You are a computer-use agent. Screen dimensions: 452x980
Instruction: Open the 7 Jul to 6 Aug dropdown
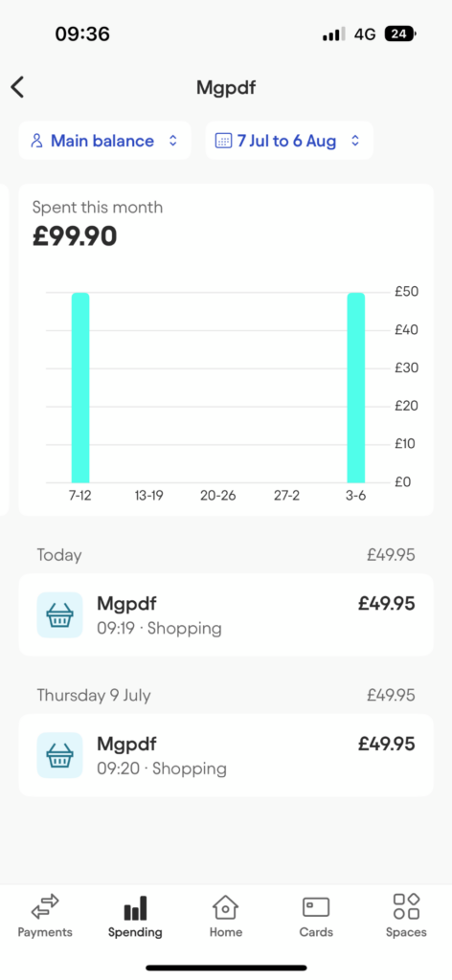[289, 141]
